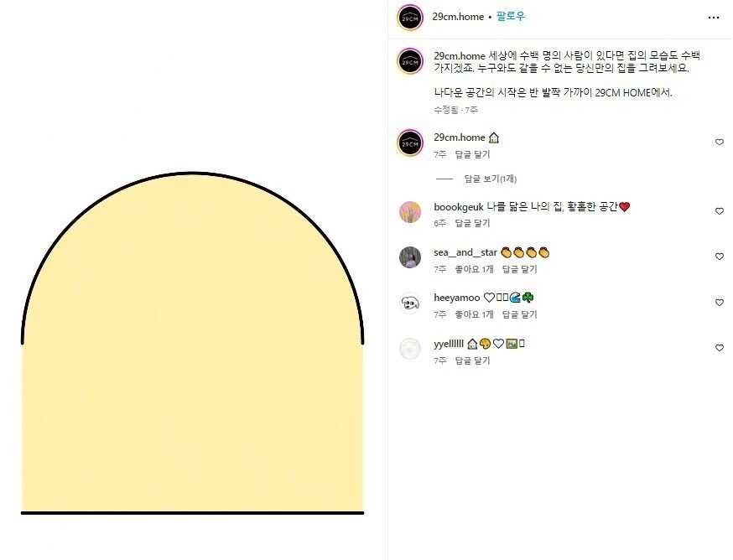Like the boookgeuk comment with heart icon
Screen dimensions: 733x560
coord(720,210)
